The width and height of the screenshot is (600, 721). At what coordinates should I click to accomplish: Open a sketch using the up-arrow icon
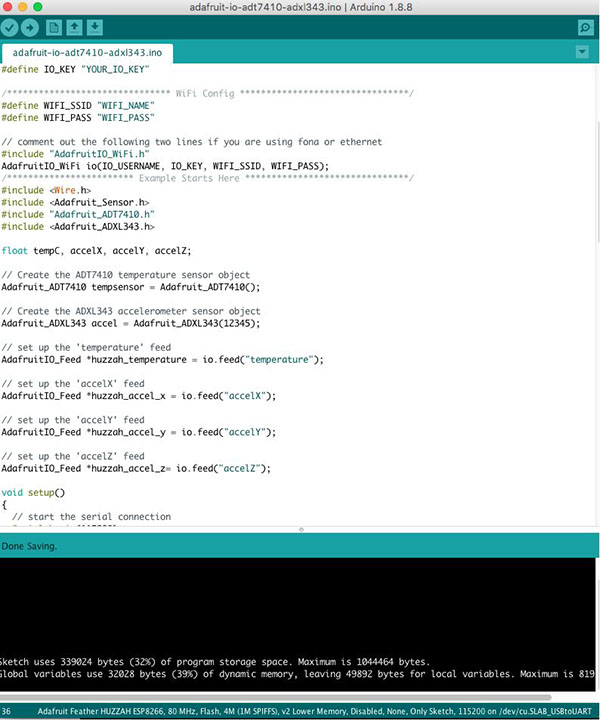75,26
